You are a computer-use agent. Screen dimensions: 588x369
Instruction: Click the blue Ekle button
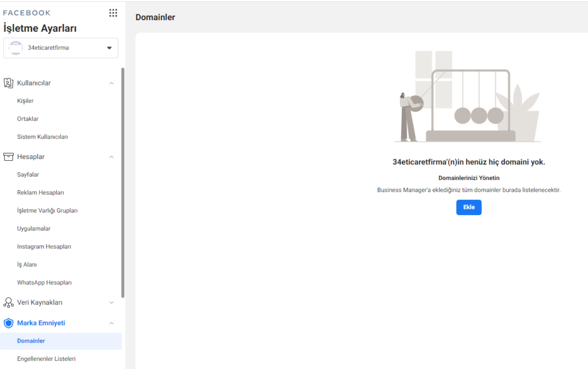pyautogui.click(x=469, y=207)
